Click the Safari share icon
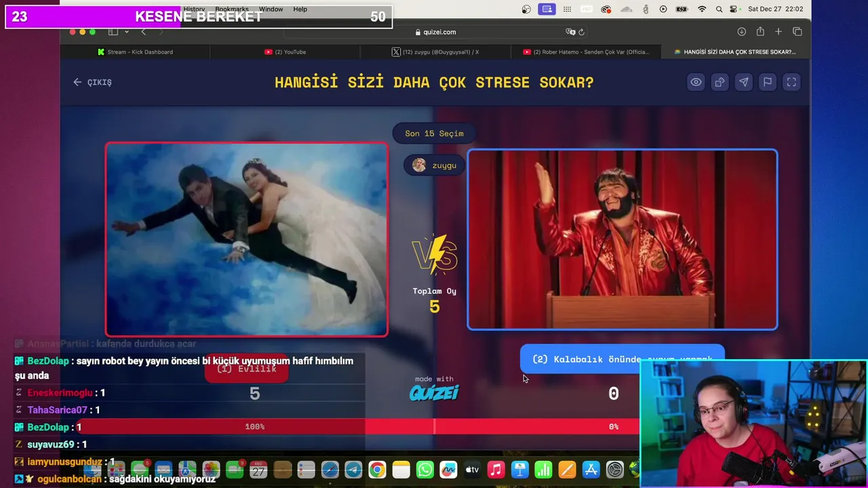 pos(760,32)
